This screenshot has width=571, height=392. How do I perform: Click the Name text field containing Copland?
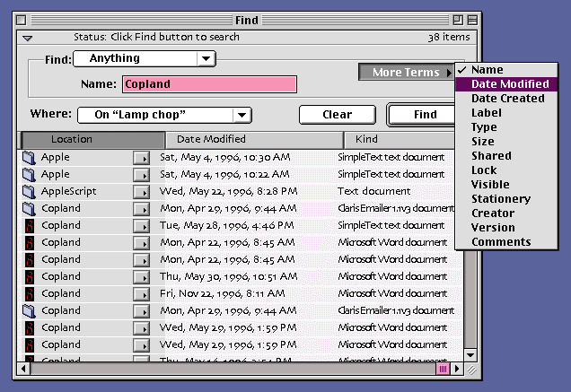(208, 84)
